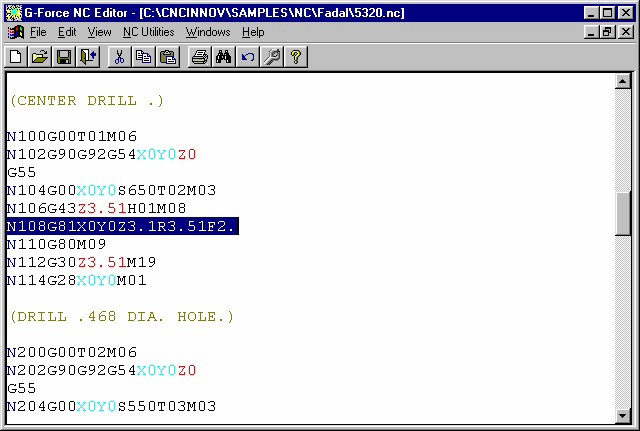
Task: Open the File menu
Action: (x=38, y=32)
